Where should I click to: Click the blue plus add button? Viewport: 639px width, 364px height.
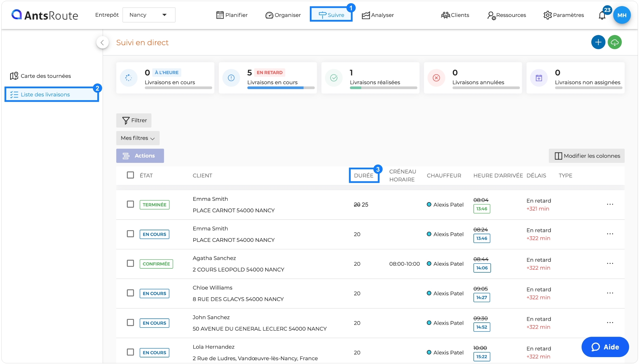(598, 42)
